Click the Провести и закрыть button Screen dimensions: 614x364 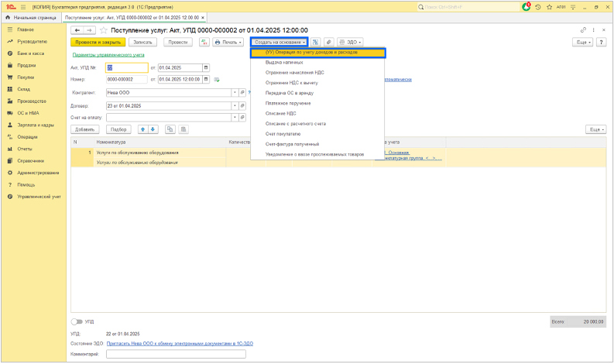(x=98, y=42)
